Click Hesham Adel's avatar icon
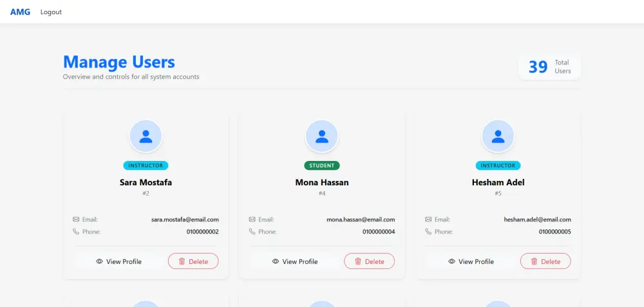Image resolution: width=644 pixels, height=307 pixels. pos(498,136)
